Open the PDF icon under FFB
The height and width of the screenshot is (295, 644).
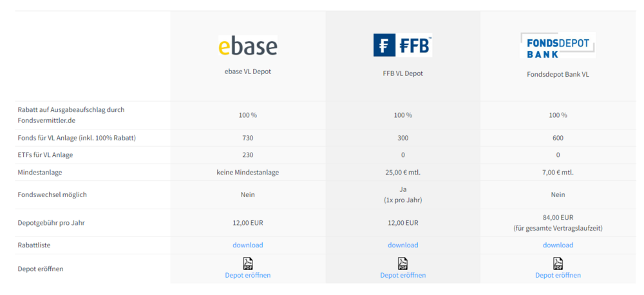click(402, 263)
